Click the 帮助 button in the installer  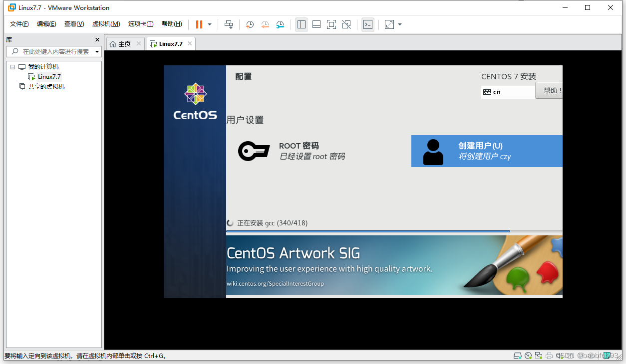pyautogui.click(x=549, y=90)
